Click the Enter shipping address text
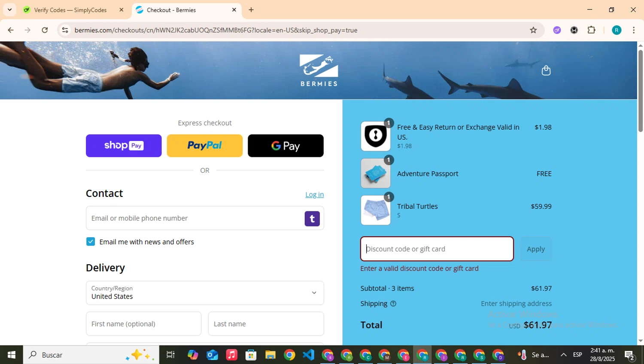 point(516,303)
